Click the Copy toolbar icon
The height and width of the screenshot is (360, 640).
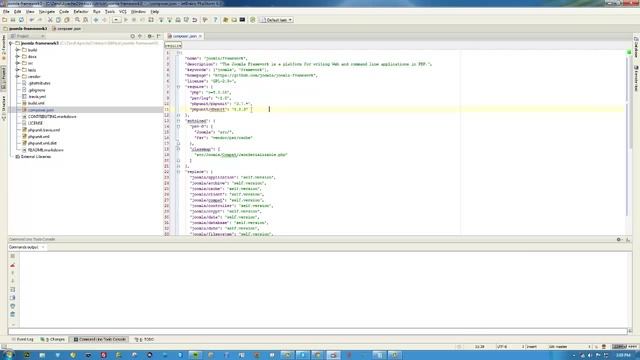coord(58,20)
